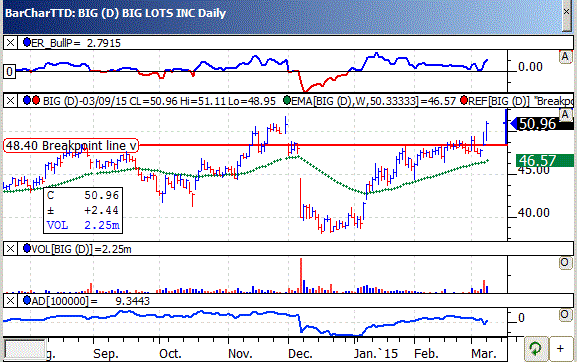Click the red REF Breakpoint color marker

(x=464, y=100)
